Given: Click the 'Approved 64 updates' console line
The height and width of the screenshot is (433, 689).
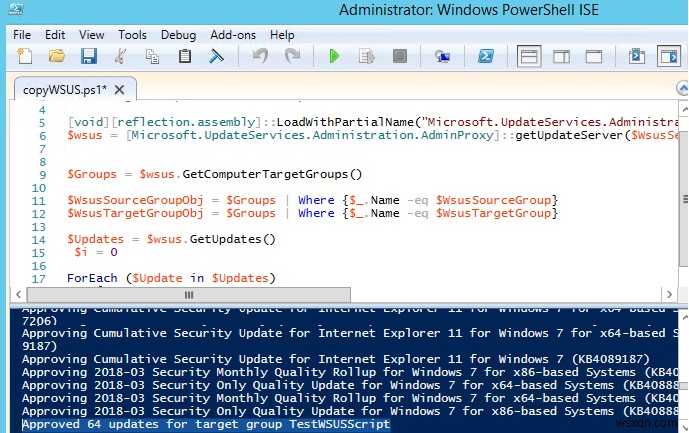Looking at the screenshot, I should 206,424.
